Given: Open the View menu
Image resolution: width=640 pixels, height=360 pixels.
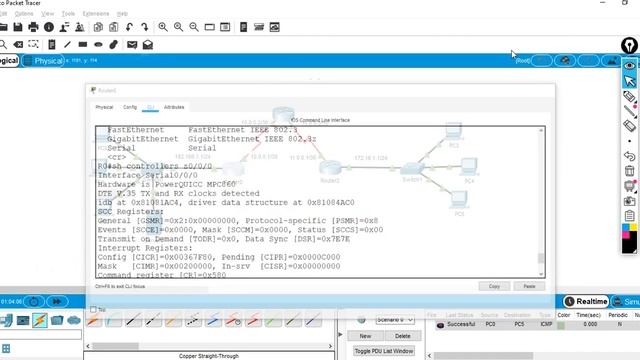Looking at the screenshot, I should tap(47, 14).
